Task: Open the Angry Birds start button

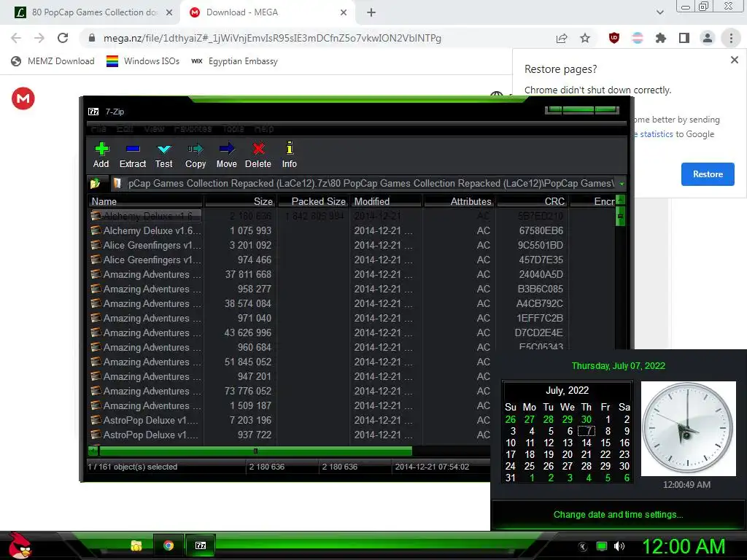Action: tap(19, 545)
